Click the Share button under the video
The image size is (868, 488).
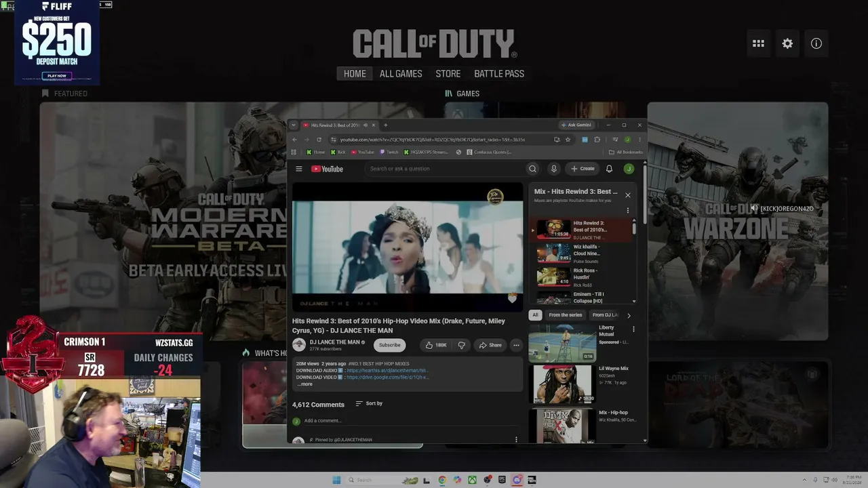point(490,345)
